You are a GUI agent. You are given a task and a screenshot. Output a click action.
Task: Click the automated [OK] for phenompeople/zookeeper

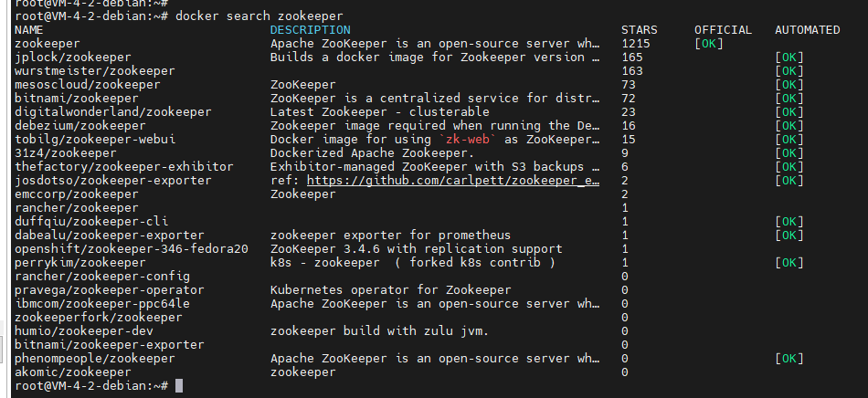[x=789, y=359]
